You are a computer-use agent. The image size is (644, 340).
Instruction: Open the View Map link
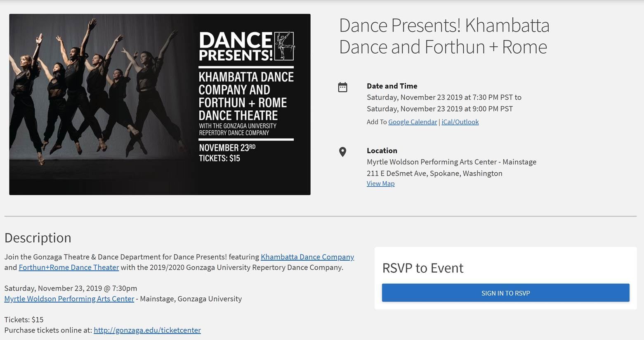[x=380, y=183]
